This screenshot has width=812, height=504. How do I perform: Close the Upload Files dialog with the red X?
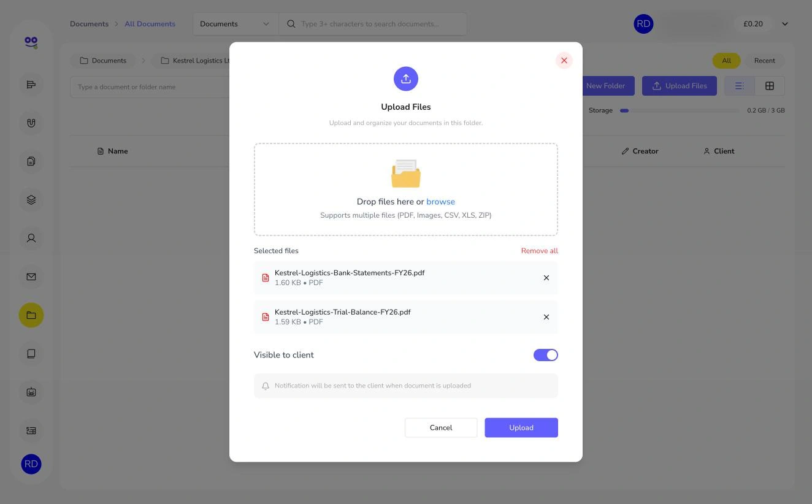(564, 61)
